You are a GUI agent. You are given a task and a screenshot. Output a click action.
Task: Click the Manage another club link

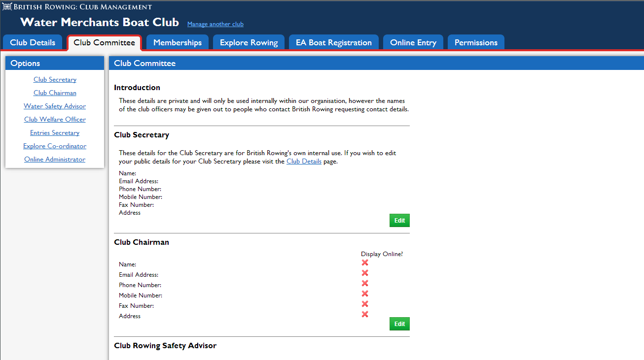click(215, 24)
